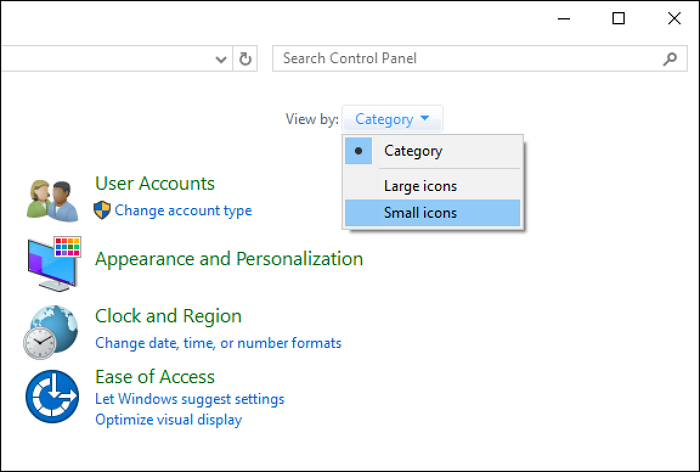The width and height of the screenshot is (700, 472).
Task: Close the Control Panel window
Action: (x=674, y=18)
